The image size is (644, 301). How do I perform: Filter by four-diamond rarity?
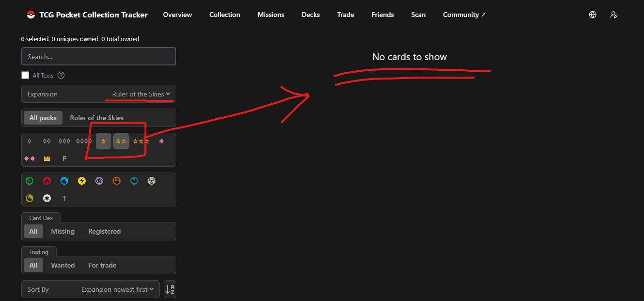[84, 141]
